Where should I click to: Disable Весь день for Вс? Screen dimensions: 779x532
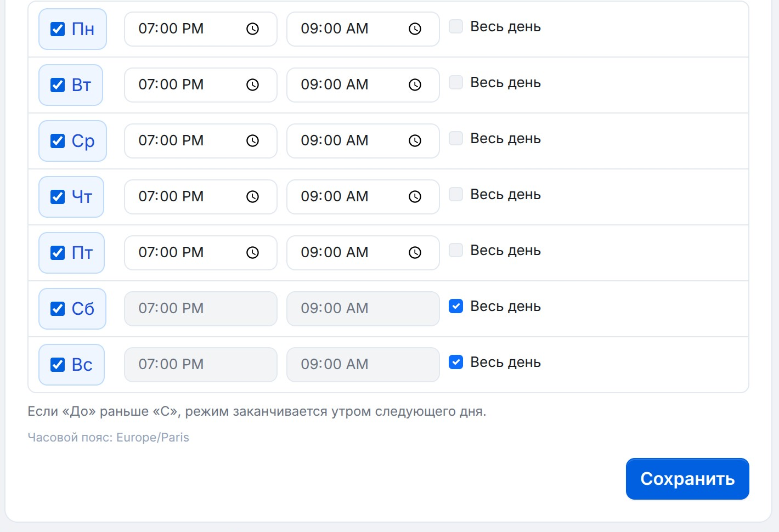(x=456, y=362)
